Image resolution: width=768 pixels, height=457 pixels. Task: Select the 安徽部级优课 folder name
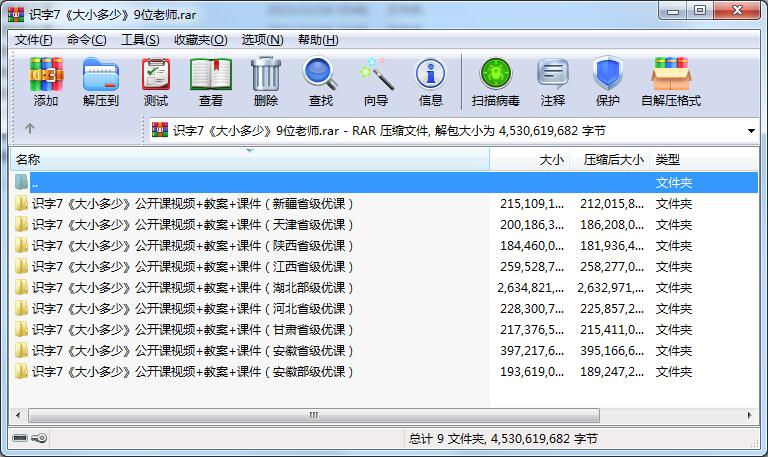tap(192, 372)
